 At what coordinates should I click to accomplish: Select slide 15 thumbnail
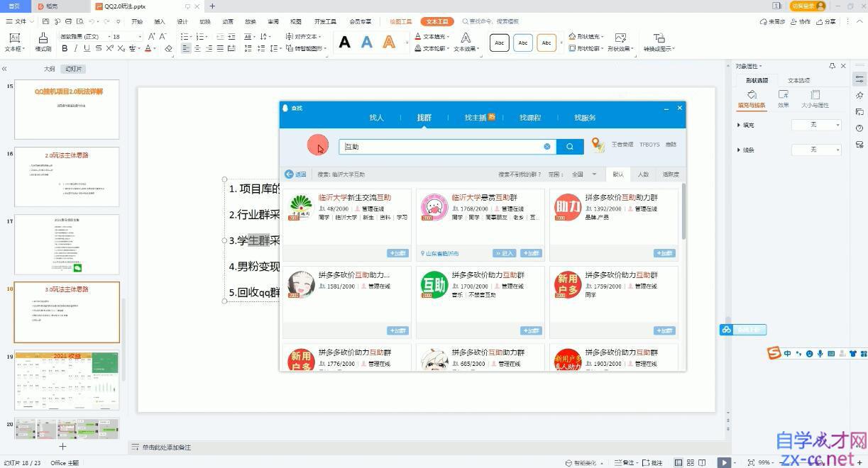tap(67, 109)
